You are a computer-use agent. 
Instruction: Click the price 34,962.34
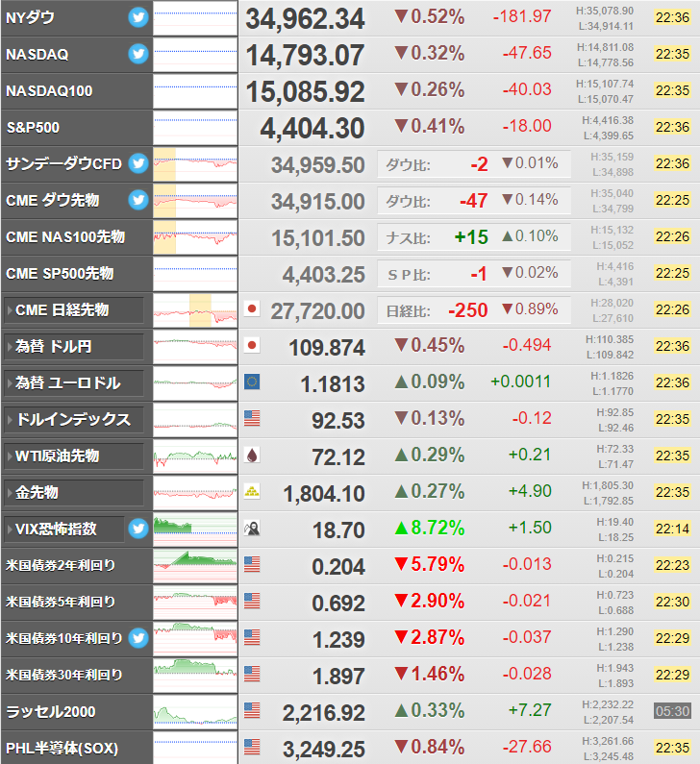pyautogui.click(x=305, y=19)
